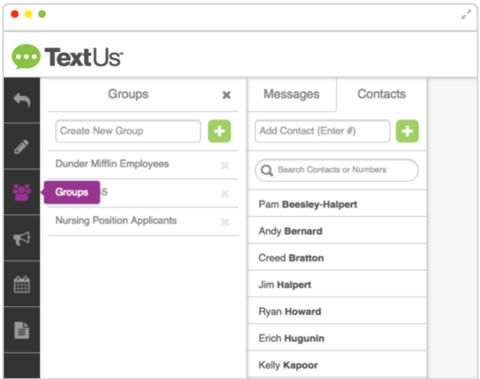Image resolution: width=480 pixels, height=379 pixels.
Task: Remove the Nursing Position Applicants group
Action: [225, 222]
